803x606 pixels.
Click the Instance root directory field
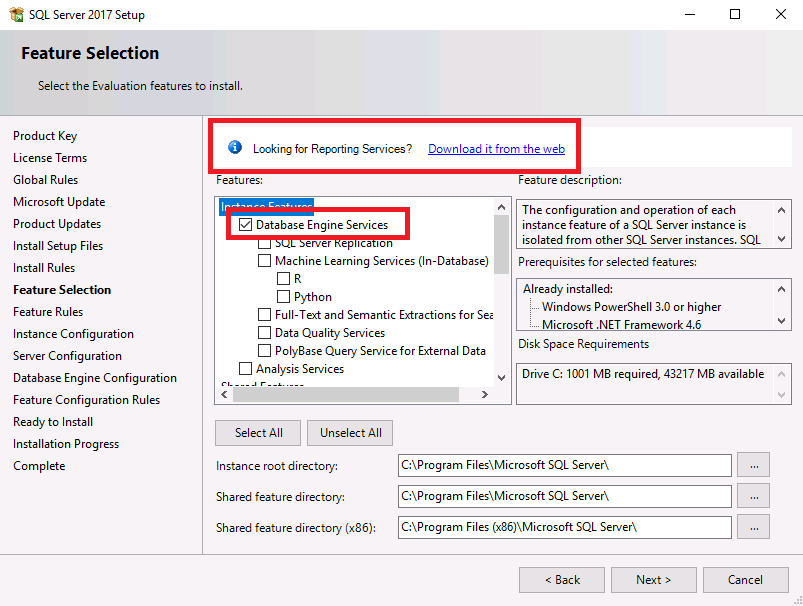click(x=564, y=465)
